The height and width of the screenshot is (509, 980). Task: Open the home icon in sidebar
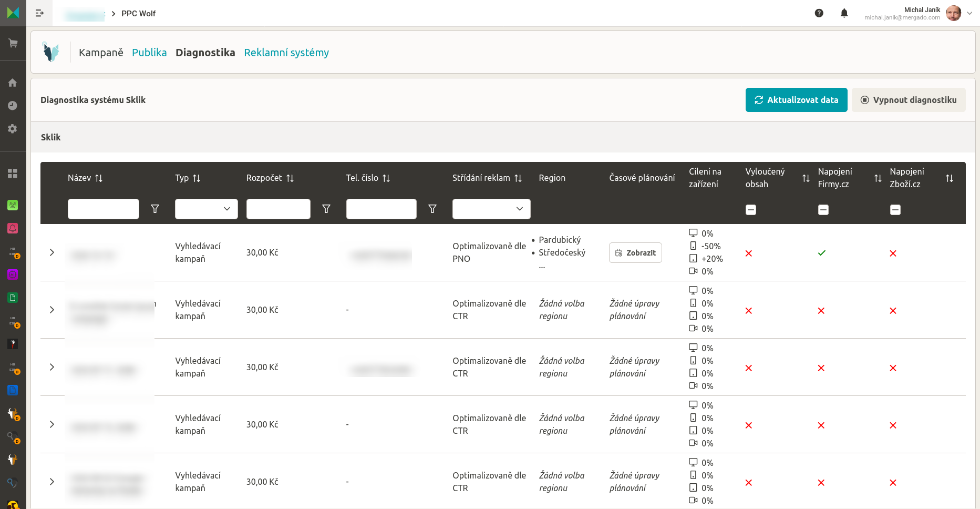[13, 83]
